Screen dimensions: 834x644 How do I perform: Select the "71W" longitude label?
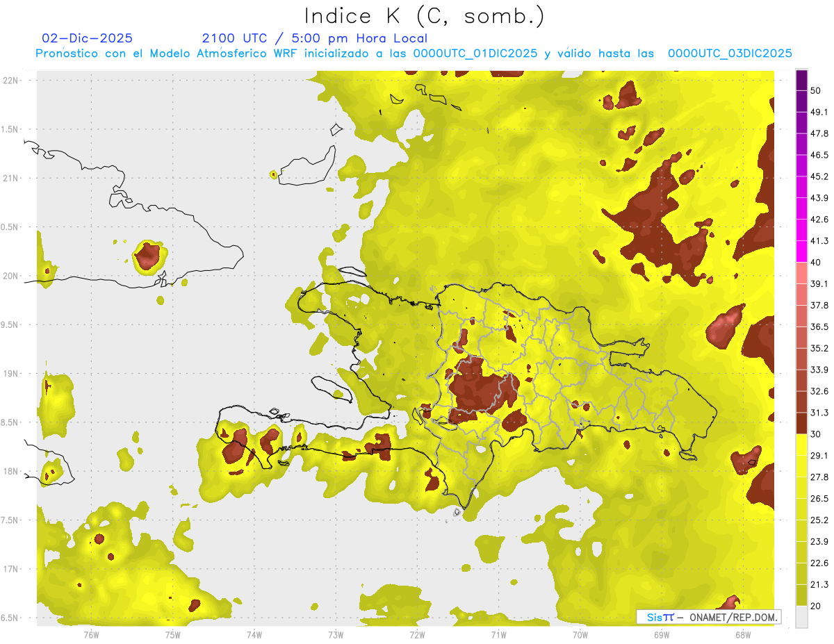[498, 635]
